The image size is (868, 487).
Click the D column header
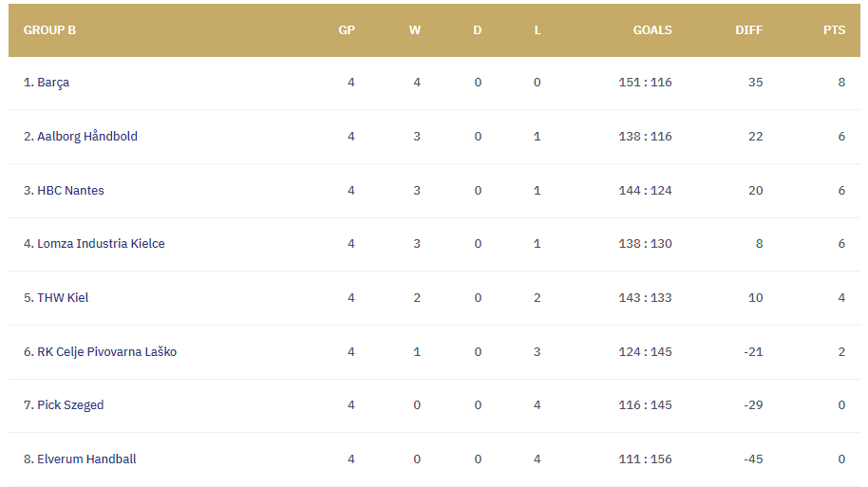(477, 30)
